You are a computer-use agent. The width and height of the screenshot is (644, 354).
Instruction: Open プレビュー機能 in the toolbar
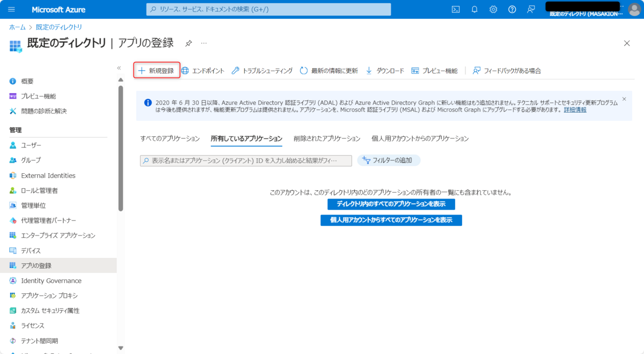click(434, 71)
